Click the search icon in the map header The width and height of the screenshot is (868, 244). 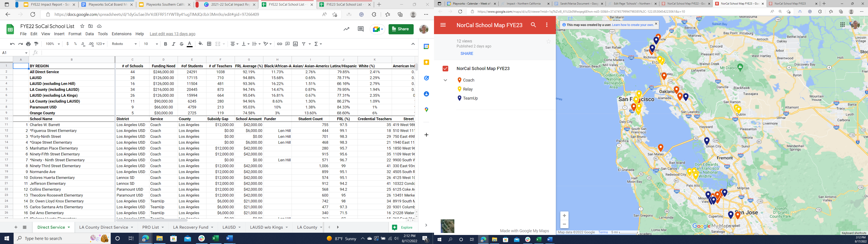point(533,25)
